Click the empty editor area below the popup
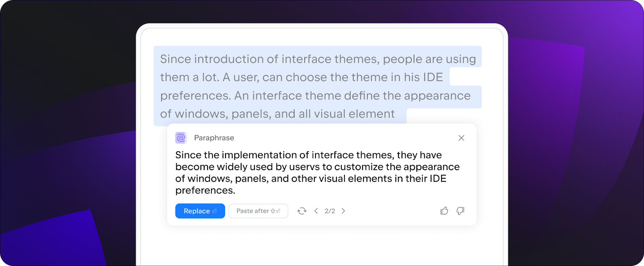The image size is (644, 266). point(322,246)
